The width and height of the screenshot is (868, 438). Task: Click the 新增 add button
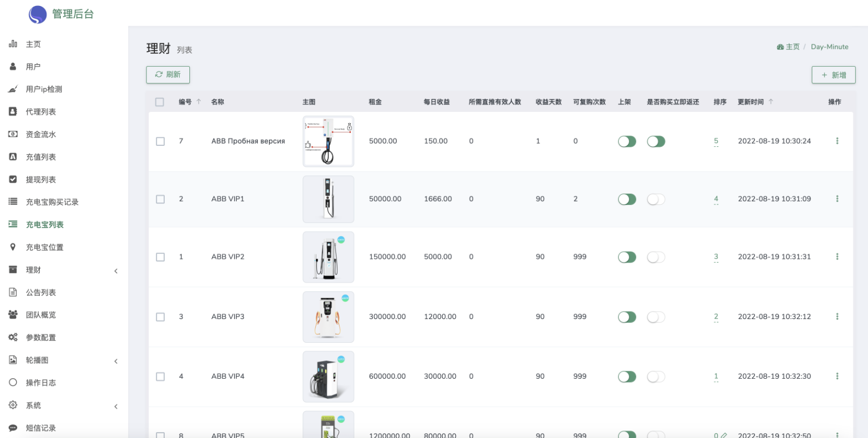(x=834, y=75)
